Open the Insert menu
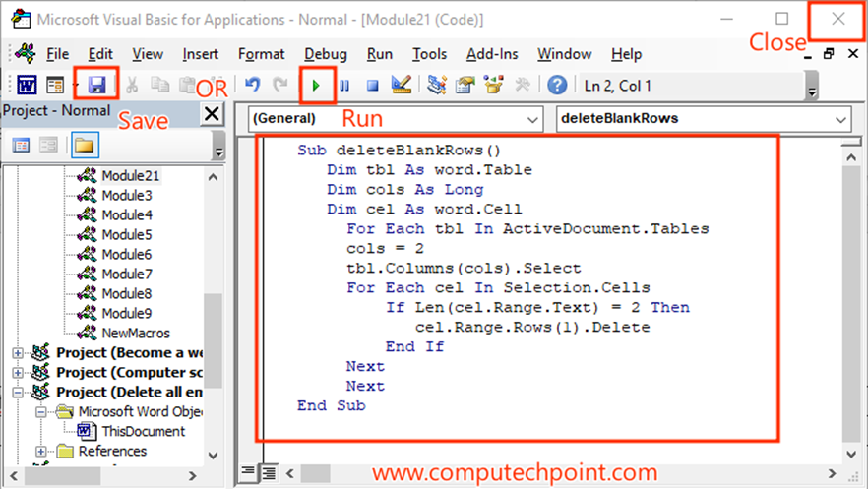This screenshot has height=489, width=868. pyautogui.click(x=201, y=54)
